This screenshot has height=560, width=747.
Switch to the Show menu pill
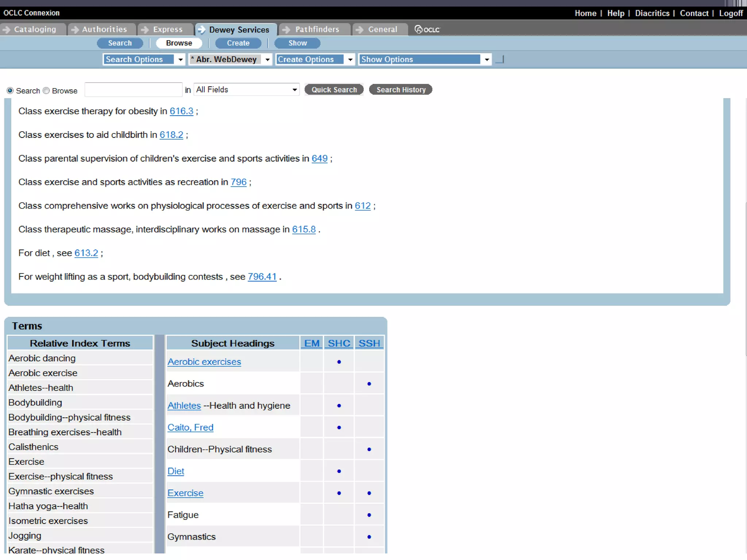pyautogui.click(x=297, y=43)
